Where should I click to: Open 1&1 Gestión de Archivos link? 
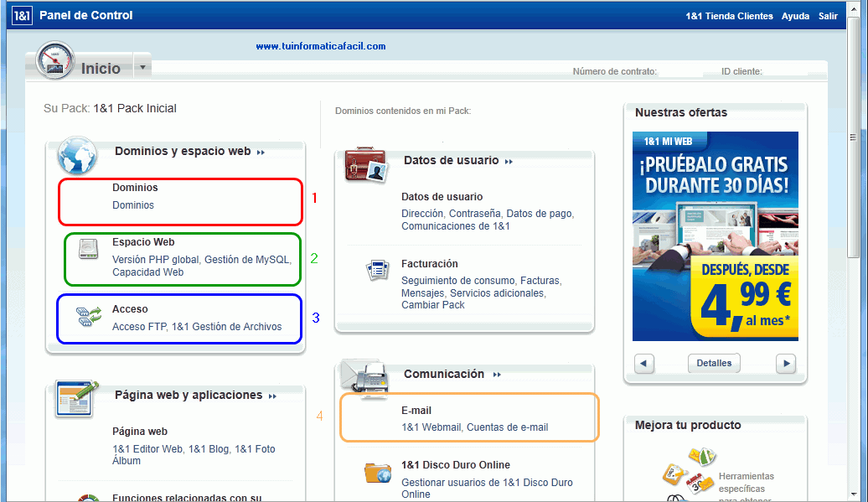coord(226,327)
